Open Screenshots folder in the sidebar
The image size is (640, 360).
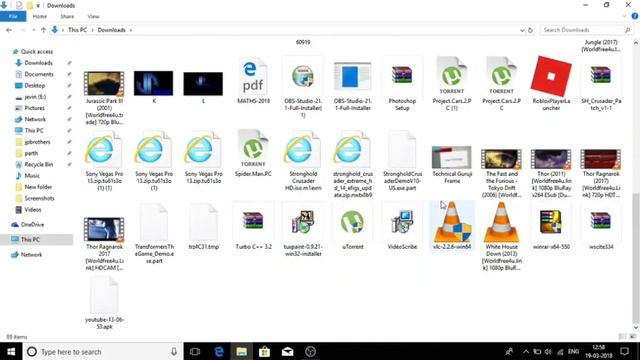pos(39,198)
